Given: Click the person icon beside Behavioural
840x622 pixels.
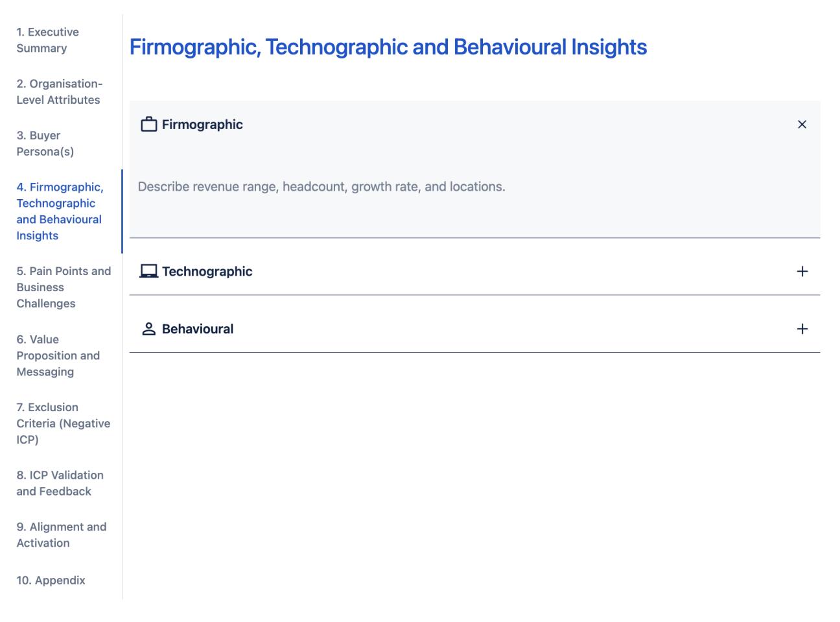Looking at the screenshot, I should pyautogui.click(x=148, y=328).
